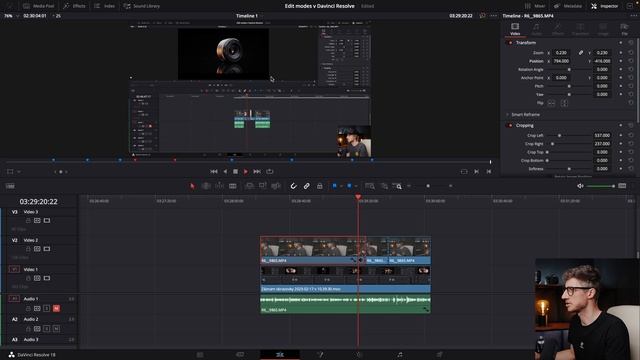The image size is (640, 360).
Task: Activate the Dynamic Trim Mode tool
Action: (x=220, y=186)
